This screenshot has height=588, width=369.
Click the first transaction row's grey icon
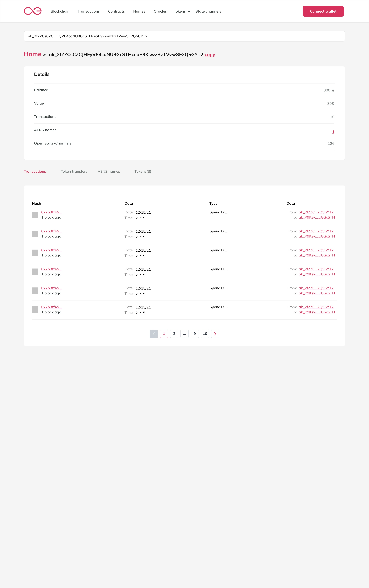35,215
